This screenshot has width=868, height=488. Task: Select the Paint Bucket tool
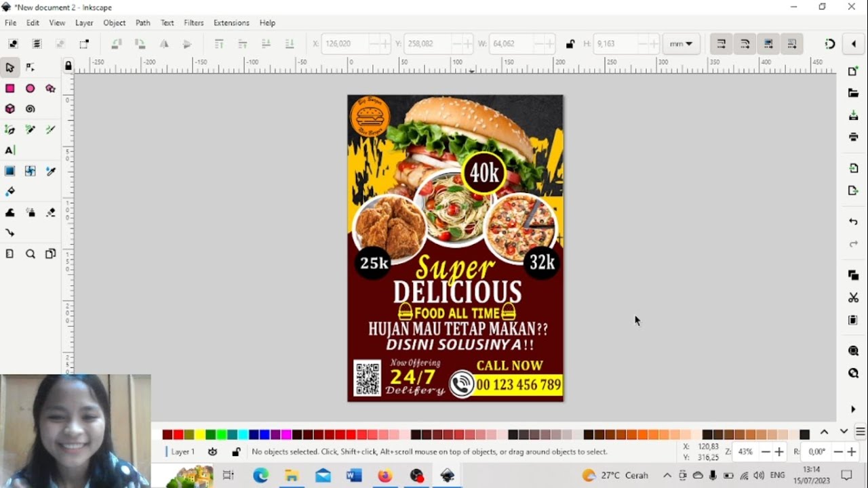(9, 191)
